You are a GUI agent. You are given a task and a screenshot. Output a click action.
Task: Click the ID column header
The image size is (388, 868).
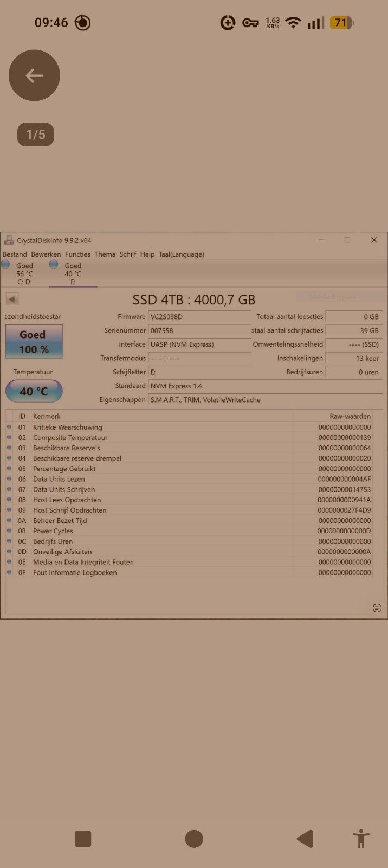coord(22,416)
